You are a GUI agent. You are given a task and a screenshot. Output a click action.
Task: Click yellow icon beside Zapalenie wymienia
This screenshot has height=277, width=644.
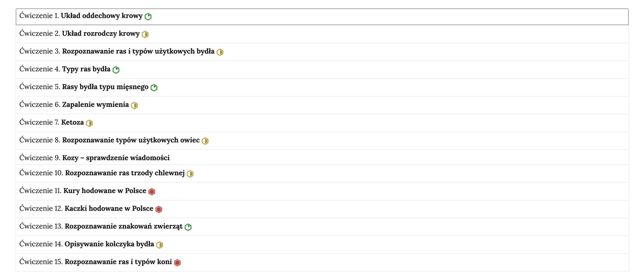[134, 105]
